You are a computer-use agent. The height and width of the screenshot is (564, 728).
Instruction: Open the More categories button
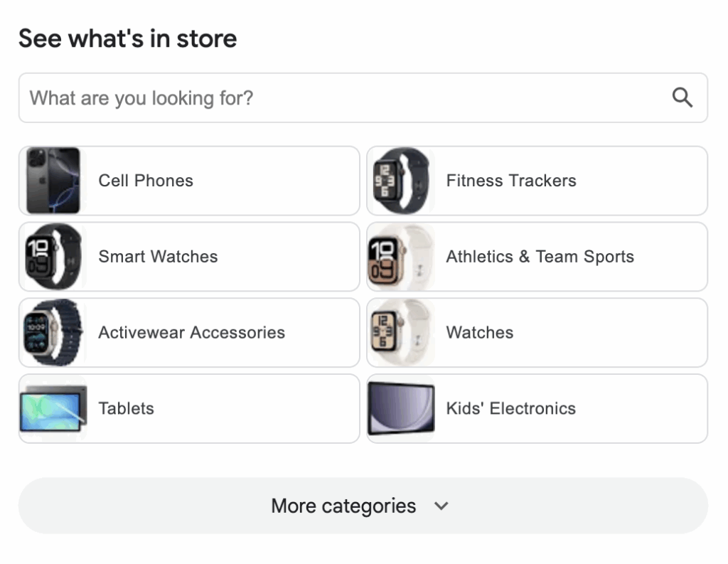pos(344,506)
